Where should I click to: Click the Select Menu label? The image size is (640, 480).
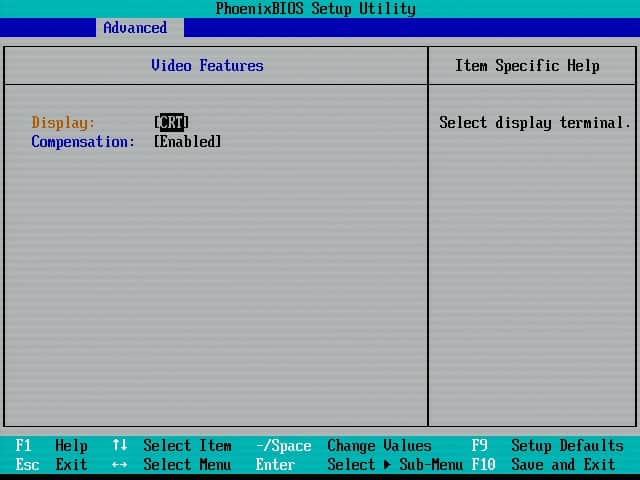188,464
